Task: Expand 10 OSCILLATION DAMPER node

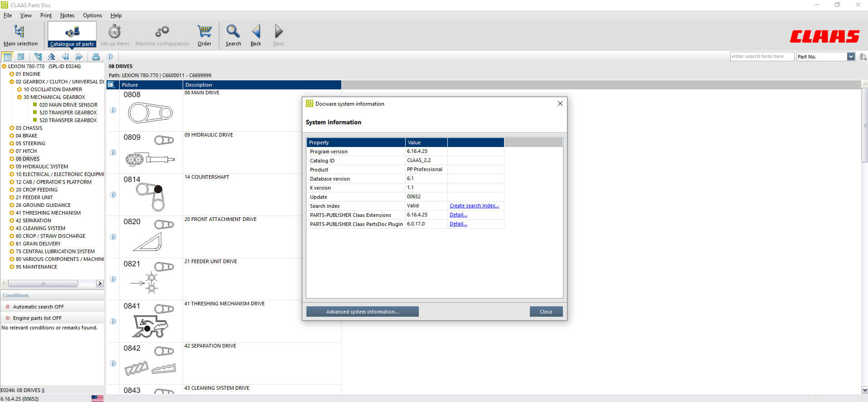Action: coord(19,89)
